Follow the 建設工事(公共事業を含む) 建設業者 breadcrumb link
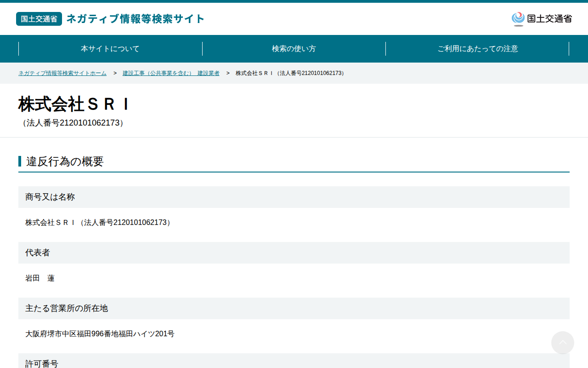This screenshot has height=368, width=588. [171, 73]
